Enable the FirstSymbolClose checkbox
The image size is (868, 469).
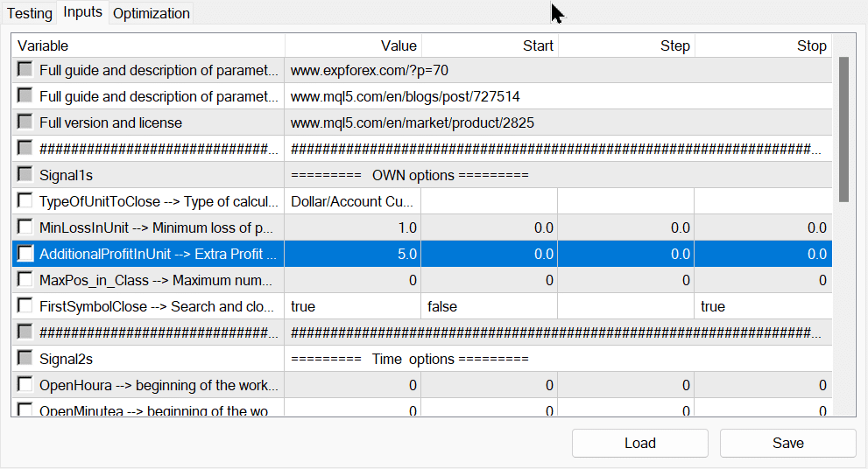(x=25, y=306)
